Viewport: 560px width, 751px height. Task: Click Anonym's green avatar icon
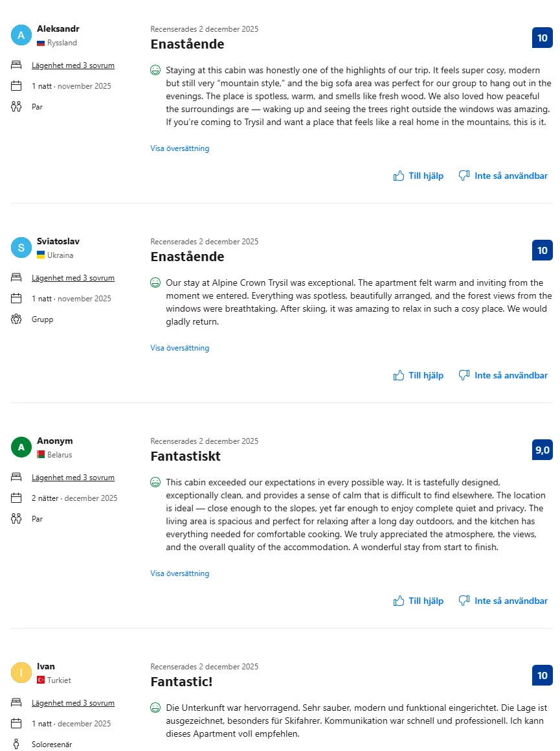click(21, 448)
